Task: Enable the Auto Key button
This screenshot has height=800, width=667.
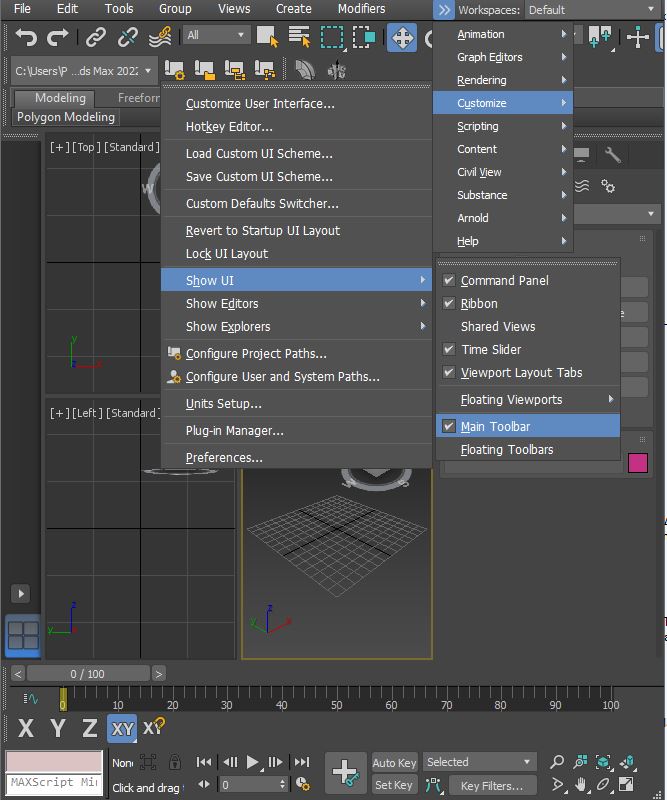Action: point(394,762)
